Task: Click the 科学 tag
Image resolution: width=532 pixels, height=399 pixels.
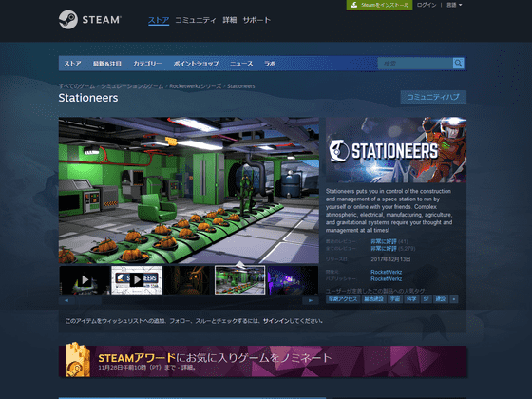Action: pyautogui.click(x=411, y=299)
